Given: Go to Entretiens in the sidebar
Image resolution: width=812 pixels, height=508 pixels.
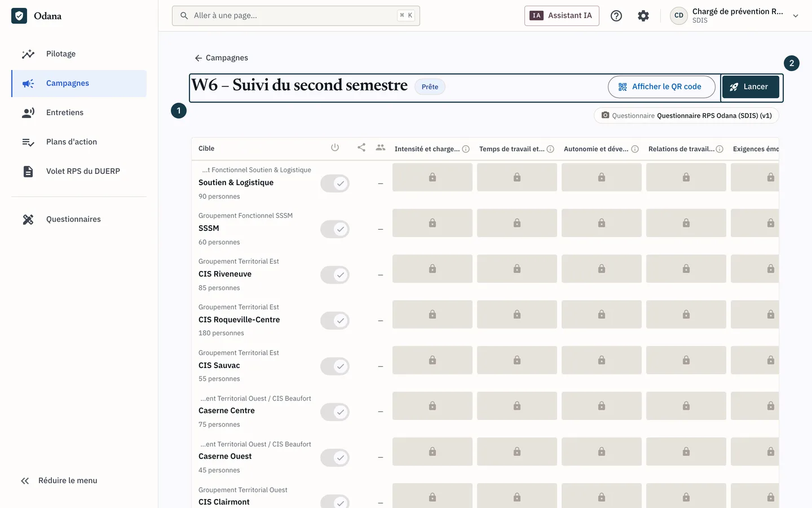Looking at the screenshot, I should tap(79, 113).
